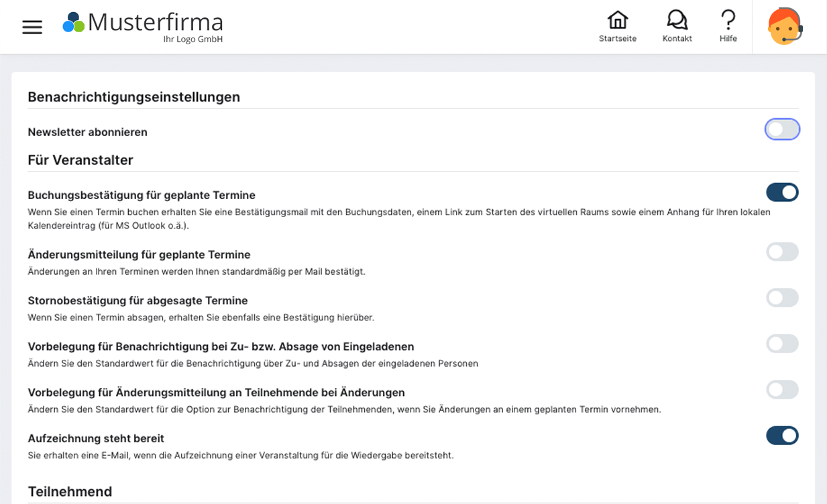Click the Startseite label in header
Viewport: 827px width, 504px height.
pyautogui.click(x=617, y=39)
